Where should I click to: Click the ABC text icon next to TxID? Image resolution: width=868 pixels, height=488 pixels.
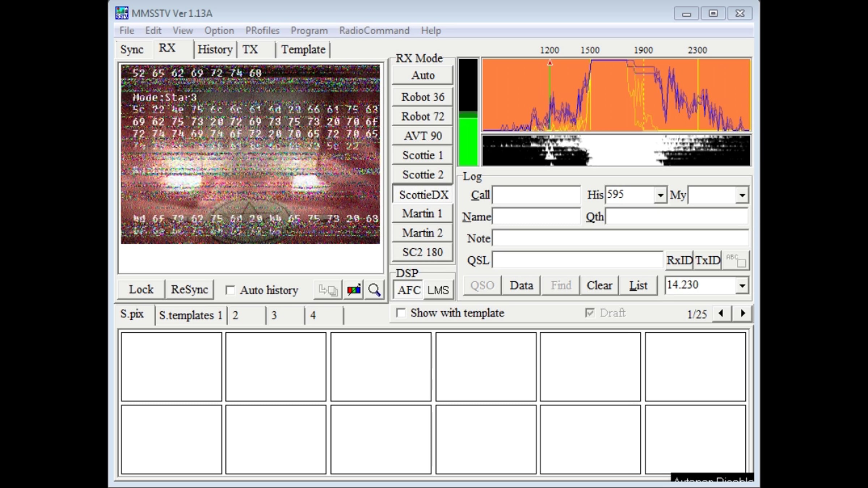point(736,260)
